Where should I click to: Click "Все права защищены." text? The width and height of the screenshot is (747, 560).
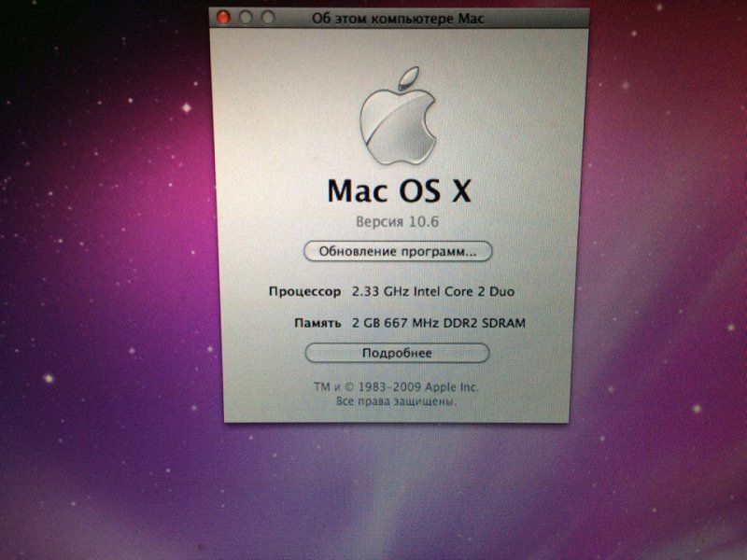pos(396,401)
